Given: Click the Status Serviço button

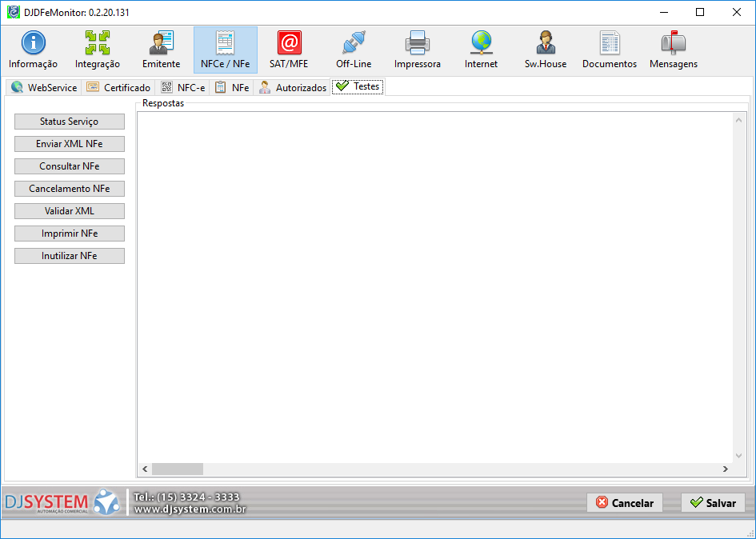Looking at the screenshot, I should pos(70,122).
